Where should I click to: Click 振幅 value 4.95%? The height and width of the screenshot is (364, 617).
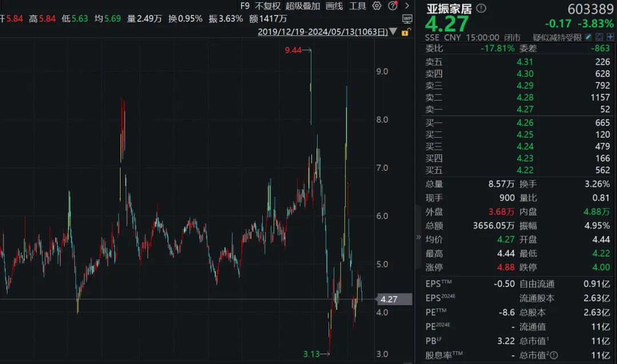coord(598,226)
